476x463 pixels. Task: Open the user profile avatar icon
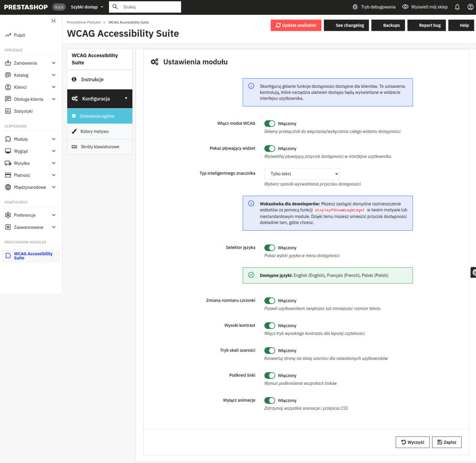[471, 7]
